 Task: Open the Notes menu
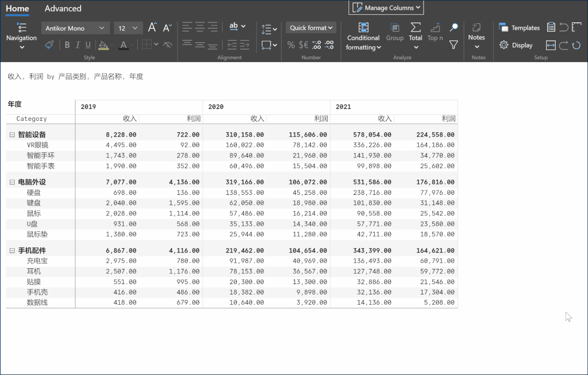point(476,36)
